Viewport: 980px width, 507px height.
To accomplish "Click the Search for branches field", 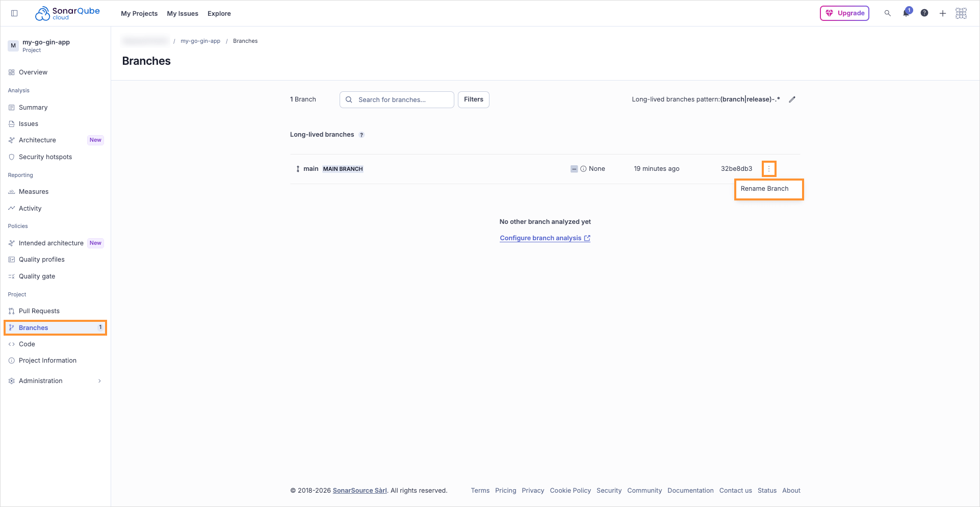I will [x=397, y=100].
